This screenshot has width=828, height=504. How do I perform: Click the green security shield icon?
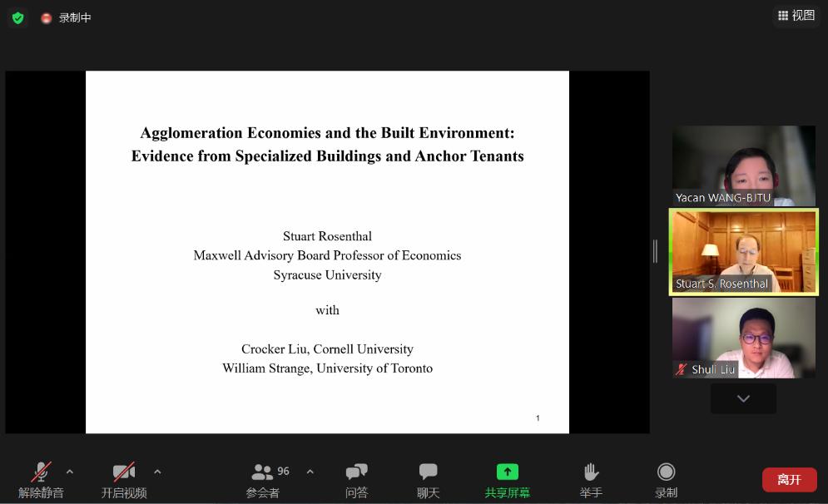pyautogui.click(x=18, y=18)
